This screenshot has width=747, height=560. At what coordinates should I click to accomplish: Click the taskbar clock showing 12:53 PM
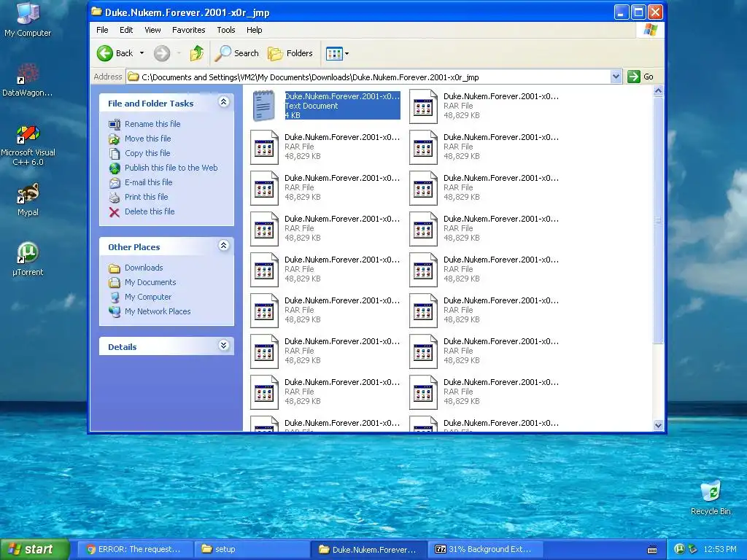(720, 549)
